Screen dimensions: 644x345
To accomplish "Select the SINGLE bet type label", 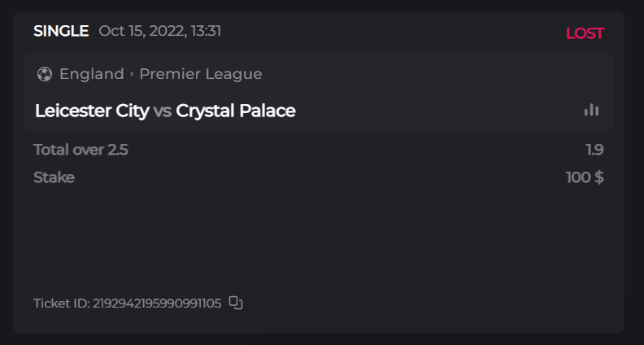I will point(61,31).
